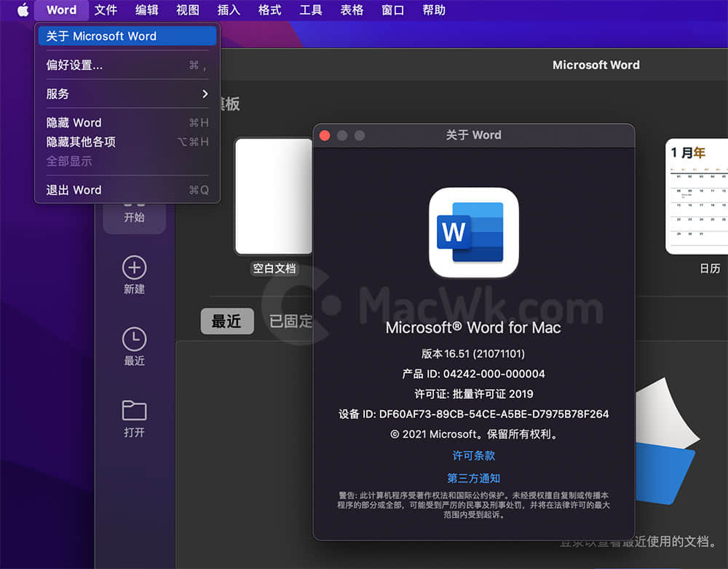Close the 关于 Word dialog
Image resolution: width=728 pixels, height=569 pixels.
click(x=325, y=136)
